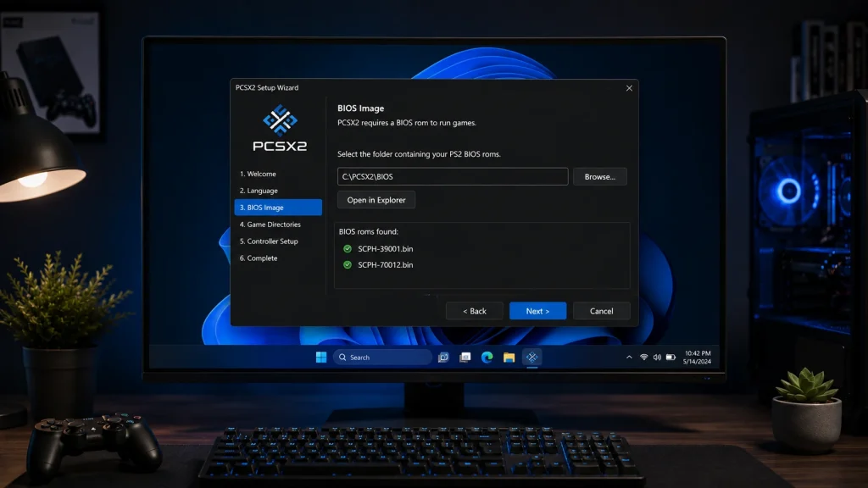Select the SCPH-70012.bin BIOS entry

point(386,265)
